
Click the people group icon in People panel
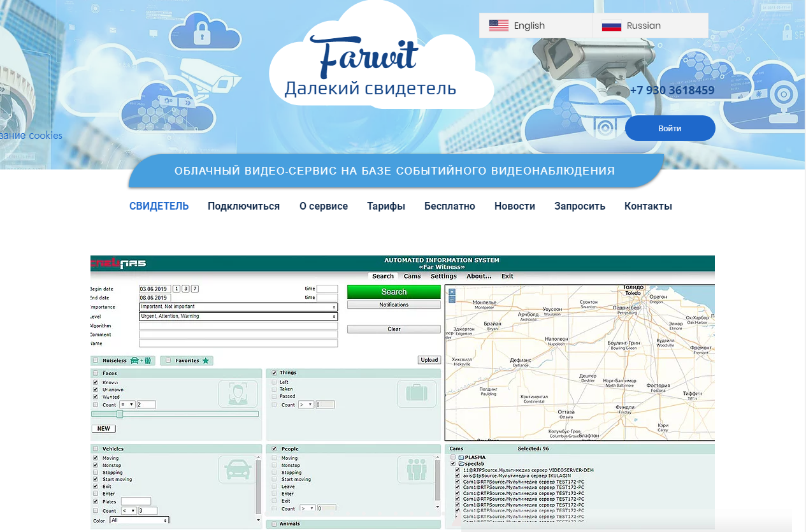(x=415, y=470)
